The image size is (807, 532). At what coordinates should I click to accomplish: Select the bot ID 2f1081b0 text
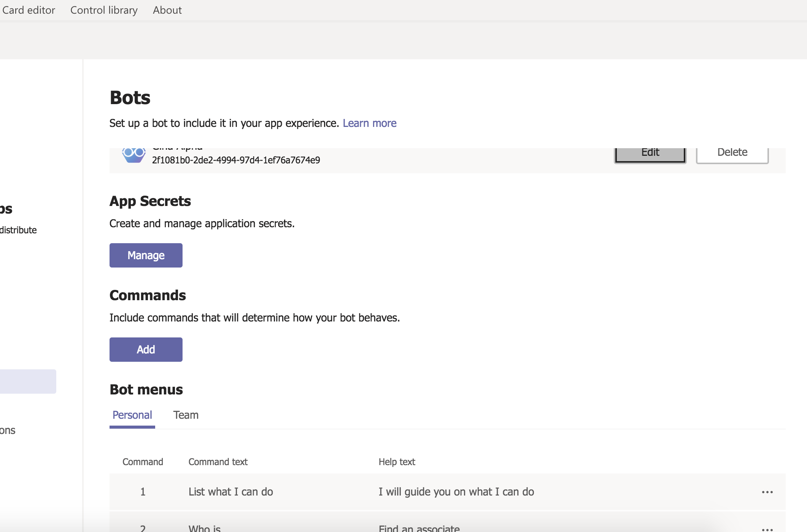tap(236, 160)
